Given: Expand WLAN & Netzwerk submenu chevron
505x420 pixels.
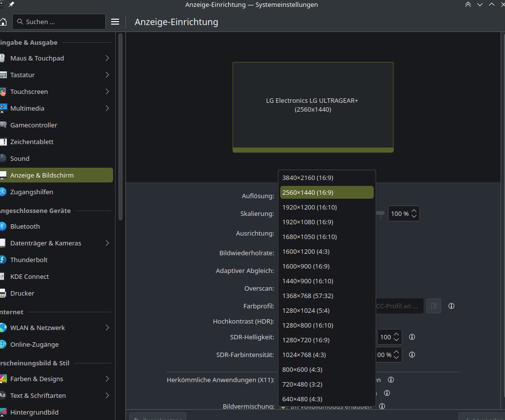Looking at the screenshot, I should tap(107, 328).
